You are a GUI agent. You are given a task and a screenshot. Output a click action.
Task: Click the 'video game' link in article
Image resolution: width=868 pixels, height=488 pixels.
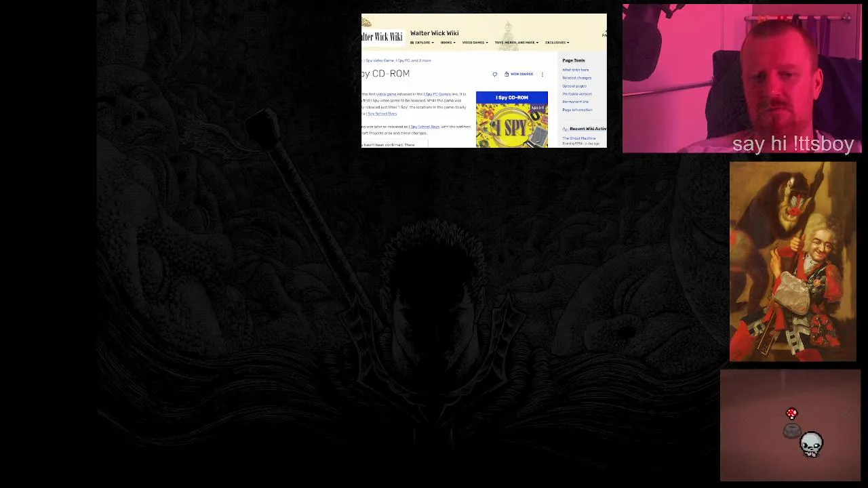(387, 94)
